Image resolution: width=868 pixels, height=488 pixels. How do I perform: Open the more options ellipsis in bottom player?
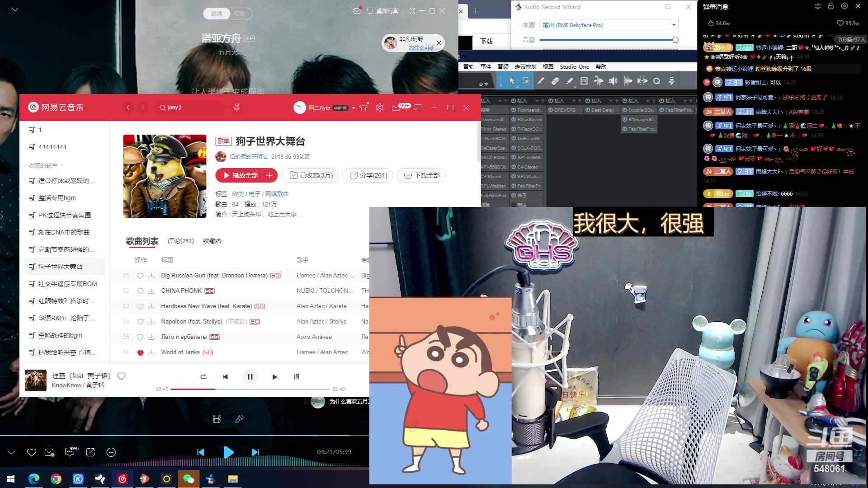111,452
